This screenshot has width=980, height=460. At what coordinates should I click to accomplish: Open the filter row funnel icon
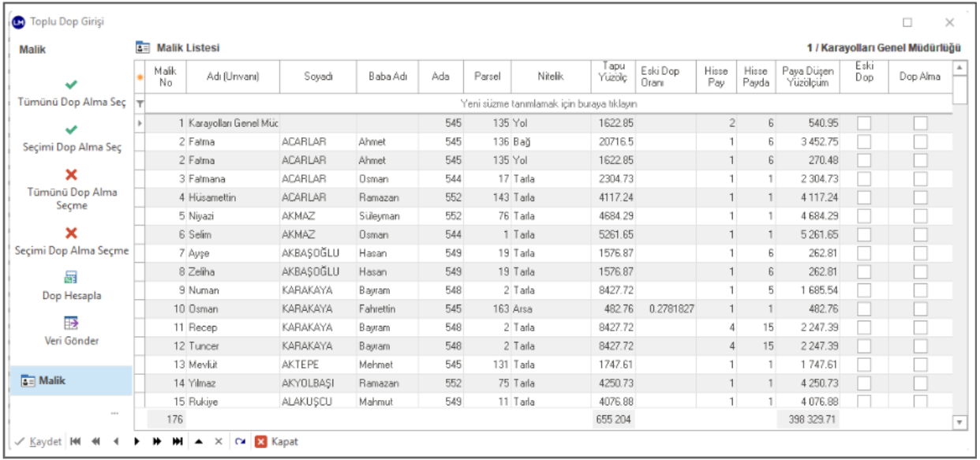tap(140, 103)
